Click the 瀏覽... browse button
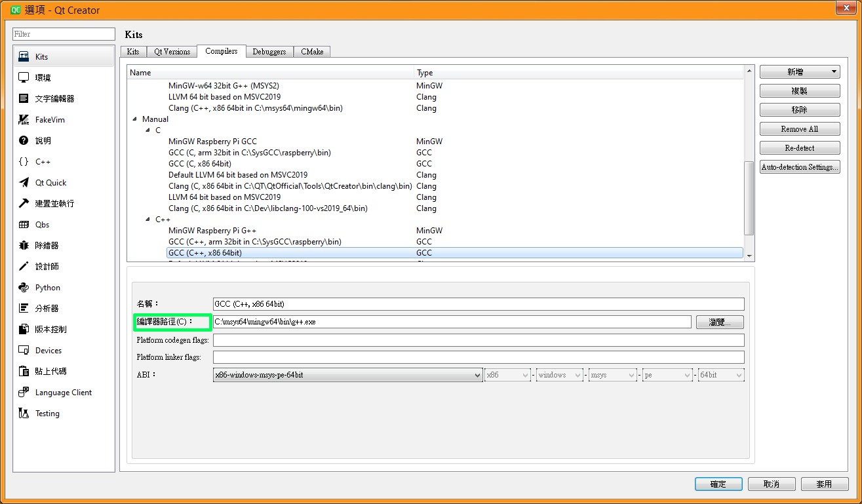This screenshot has height=504, width=862. (x=718, y=322)
